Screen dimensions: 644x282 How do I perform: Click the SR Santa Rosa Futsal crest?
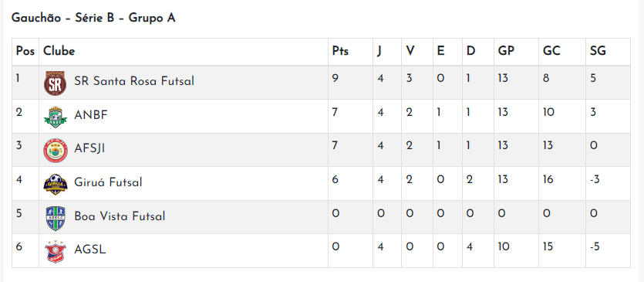point(55,83)
